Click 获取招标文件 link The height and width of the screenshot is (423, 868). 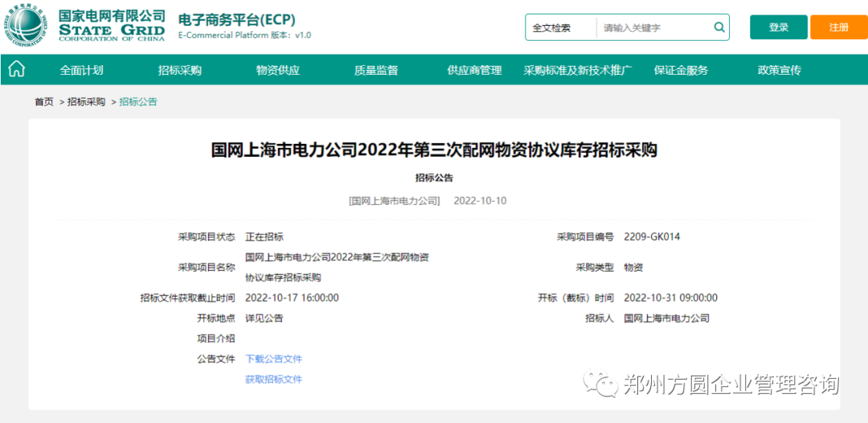point(274,380)
